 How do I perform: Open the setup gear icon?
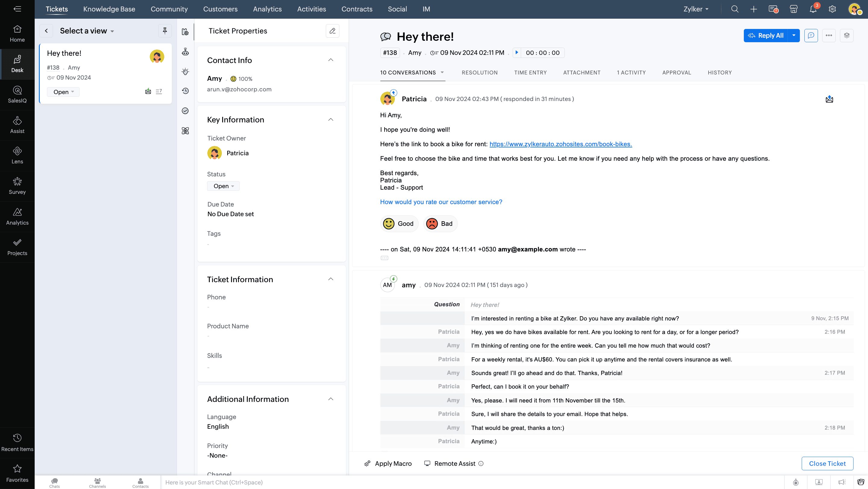(x=832, y=9)
